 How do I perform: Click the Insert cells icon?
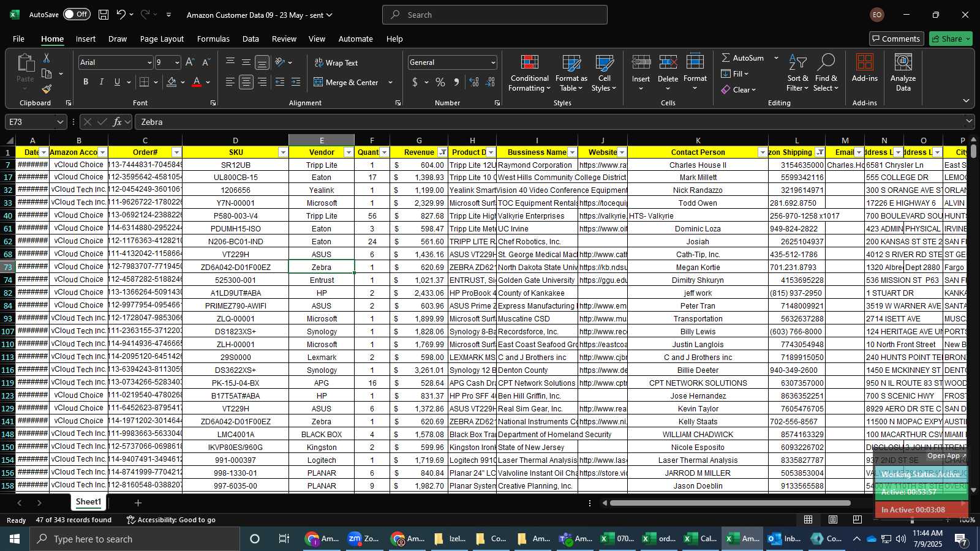(x=641, y=63)
